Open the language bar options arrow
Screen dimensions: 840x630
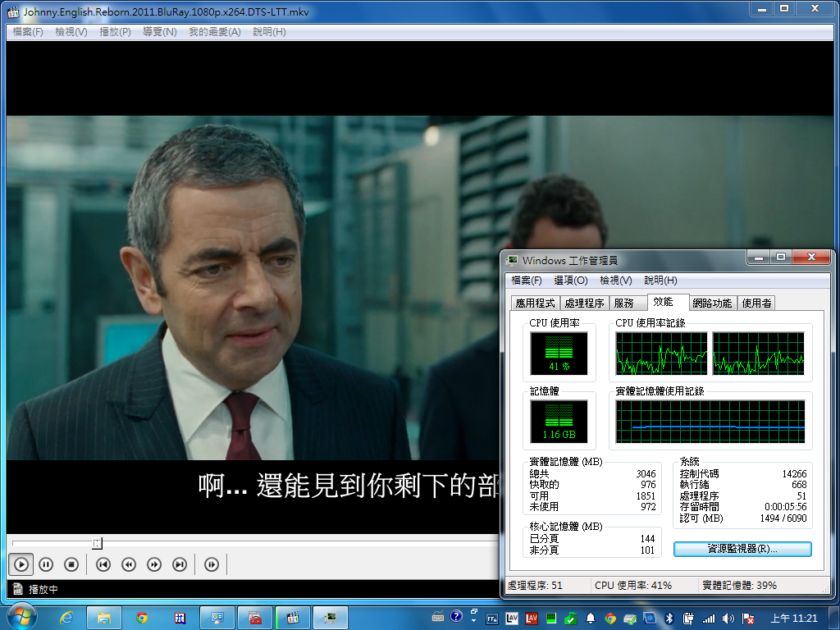pyautogui.click(x=473, y=620)
